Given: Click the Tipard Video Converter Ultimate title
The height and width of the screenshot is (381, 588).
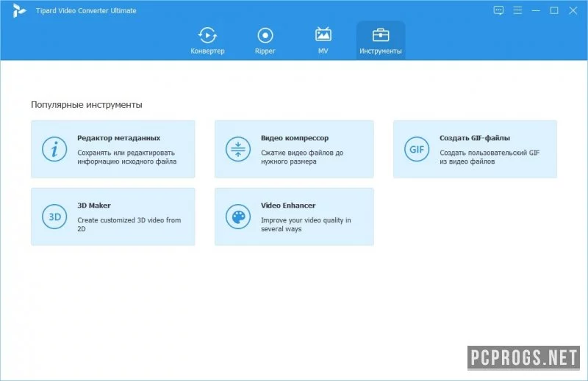Looking at the screenshot, I should click(86, 10).
